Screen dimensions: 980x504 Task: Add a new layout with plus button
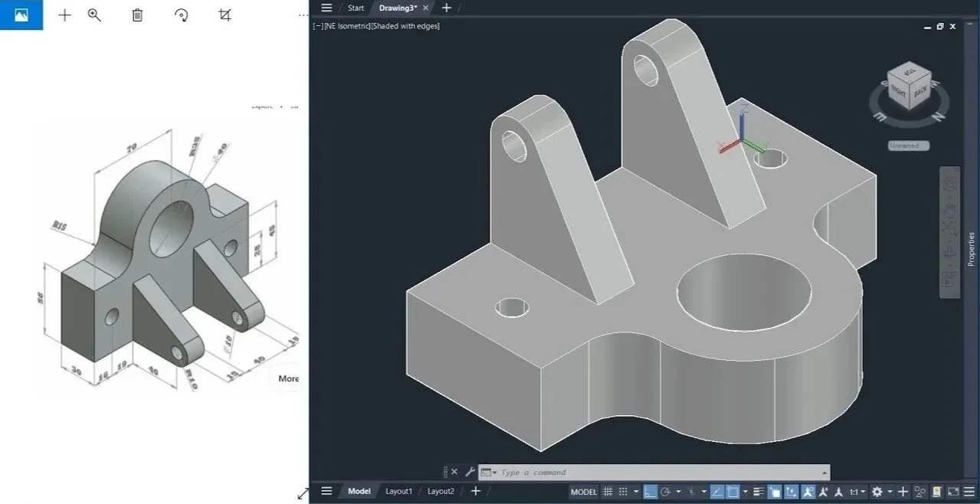(x=475, y=491)
